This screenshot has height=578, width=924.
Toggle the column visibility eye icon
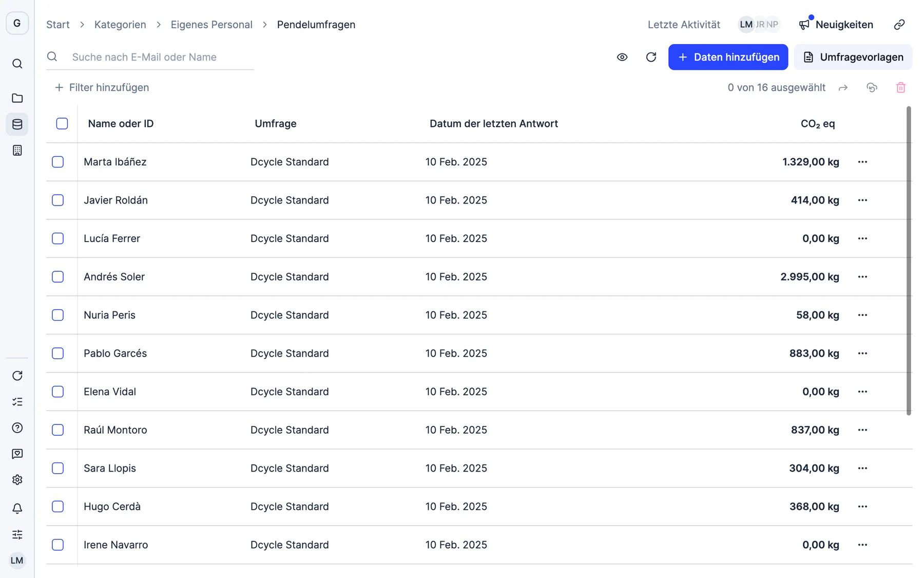[x=622, y=57]
